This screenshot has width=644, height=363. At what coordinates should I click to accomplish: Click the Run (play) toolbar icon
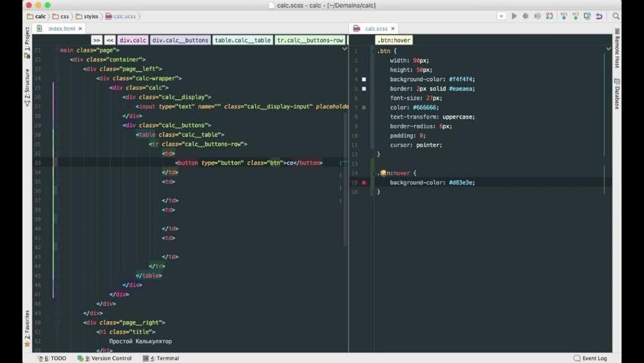coord(514,16)
